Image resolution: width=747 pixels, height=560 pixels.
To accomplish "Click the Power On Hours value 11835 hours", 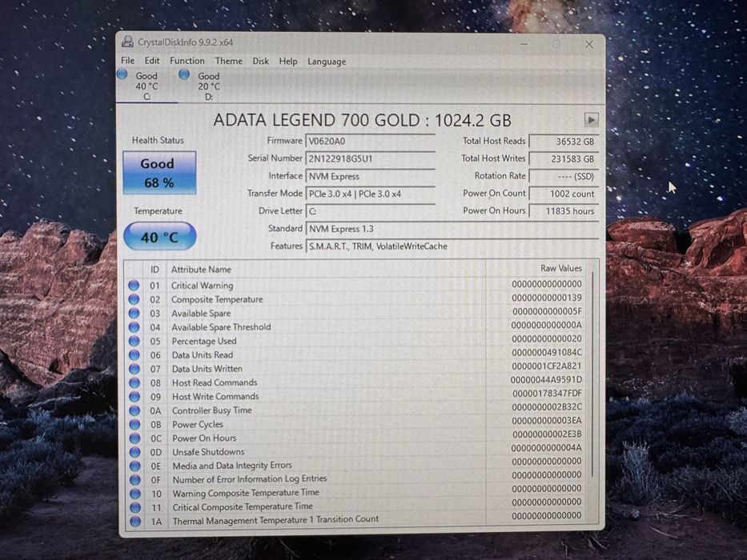I will (564, 211).
